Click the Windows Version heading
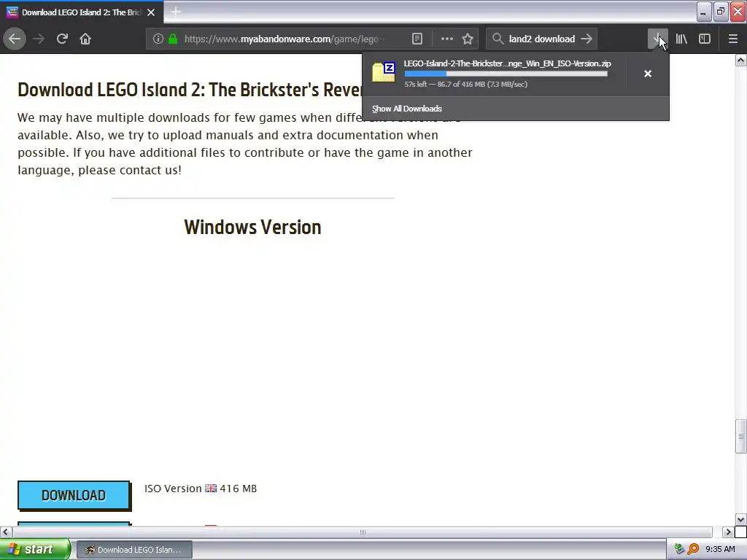The width and height of the screenshot is (747, 560). [252, 227]
